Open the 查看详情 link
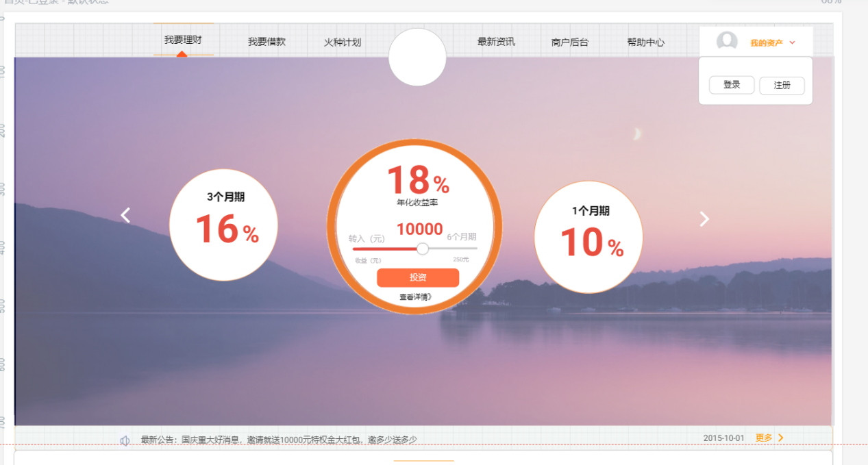868x465 pixels. coord(416,297)
